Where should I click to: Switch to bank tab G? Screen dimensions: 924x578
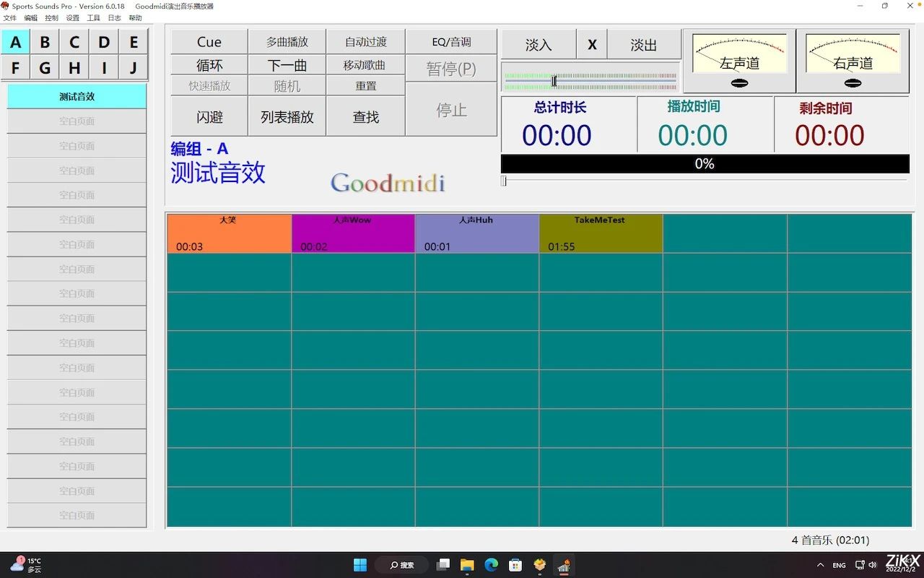[x=44, y=67]
